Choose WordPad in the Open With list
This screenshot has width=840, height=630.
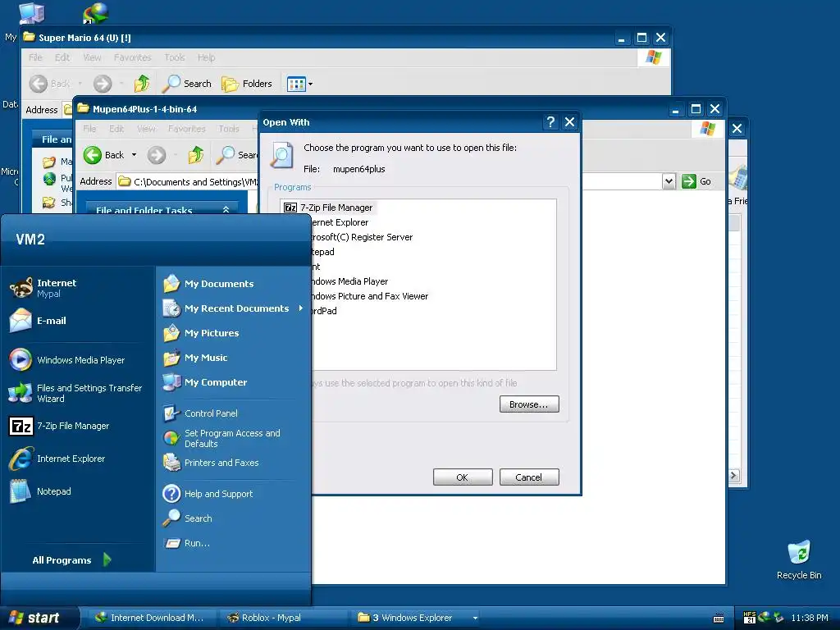(x=324, y=311)
